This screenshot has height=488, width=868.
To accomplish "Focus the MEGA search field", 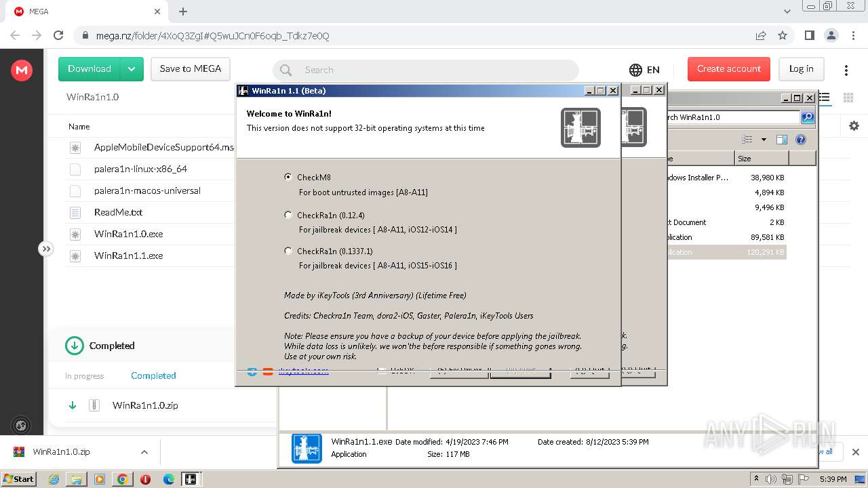I will click(426, 70).
